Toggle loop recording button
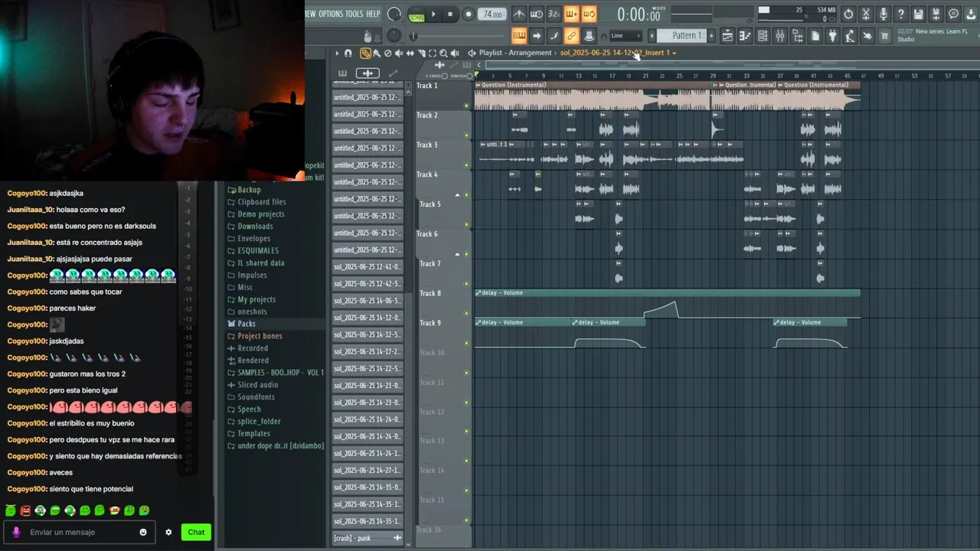Screen dimensions: 980x551 point(589,14)
